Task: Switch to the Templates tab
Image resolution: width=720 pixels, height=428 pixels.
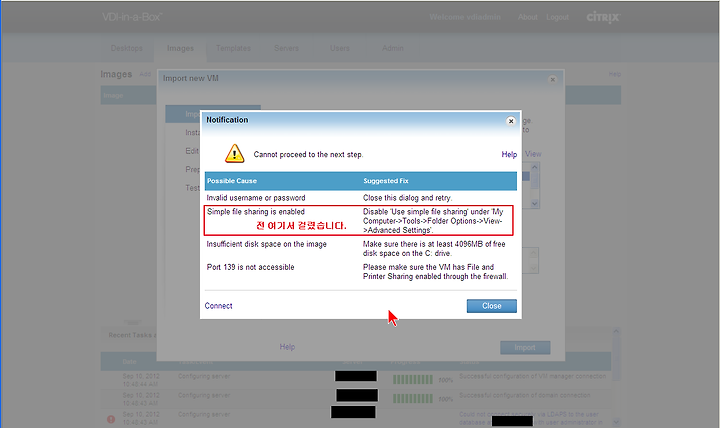Action: pyautogui.click(x=233, y=48)
